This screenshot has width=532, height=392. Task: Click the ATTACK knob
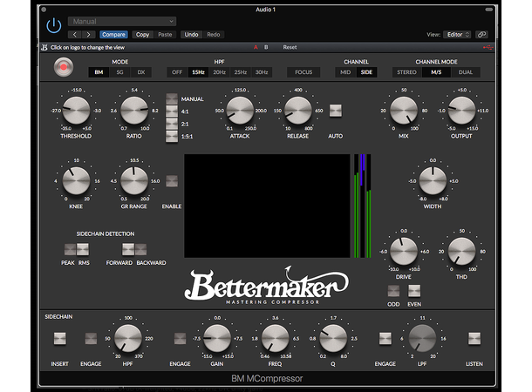(x=240, y=111)
